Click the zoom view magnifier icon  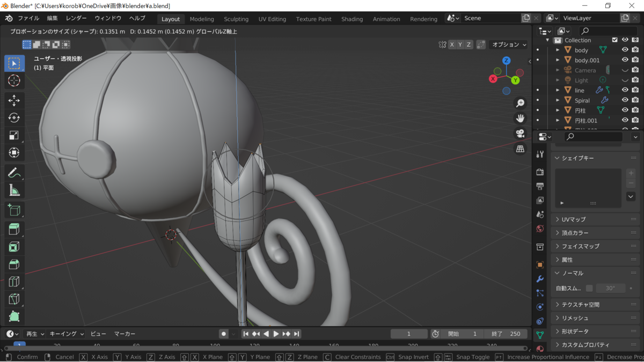click(x=520, y=103)
